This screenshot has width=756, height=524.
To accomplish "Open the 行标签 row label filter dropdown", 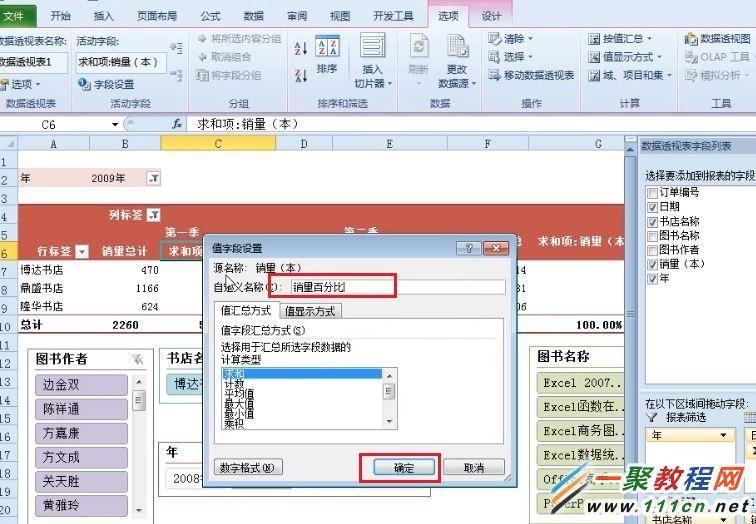I will (x=82, y=252).
